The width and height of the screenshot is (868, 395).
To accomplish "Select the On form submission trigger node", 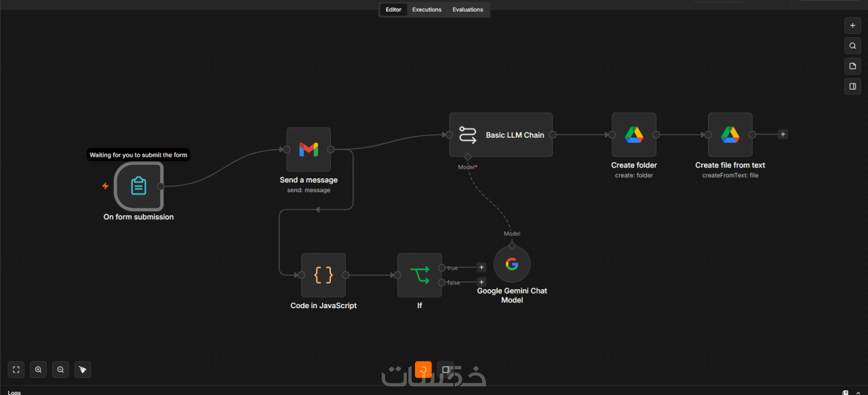I will click(138, 186).
